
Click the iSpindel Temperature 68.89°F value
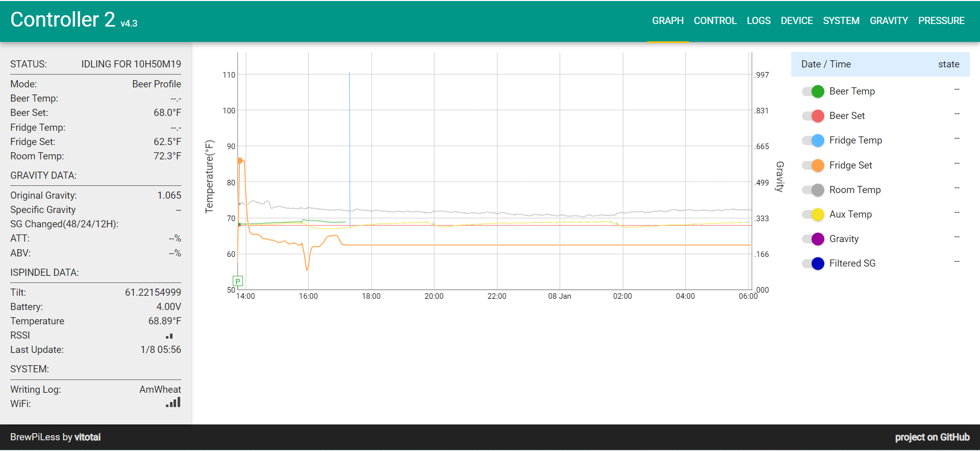[x=164, y=321]
